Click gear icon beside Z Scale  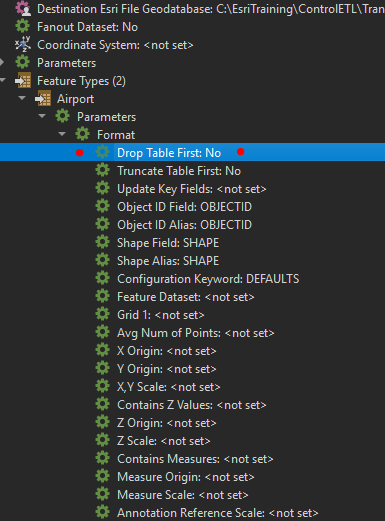click(103, 441)
